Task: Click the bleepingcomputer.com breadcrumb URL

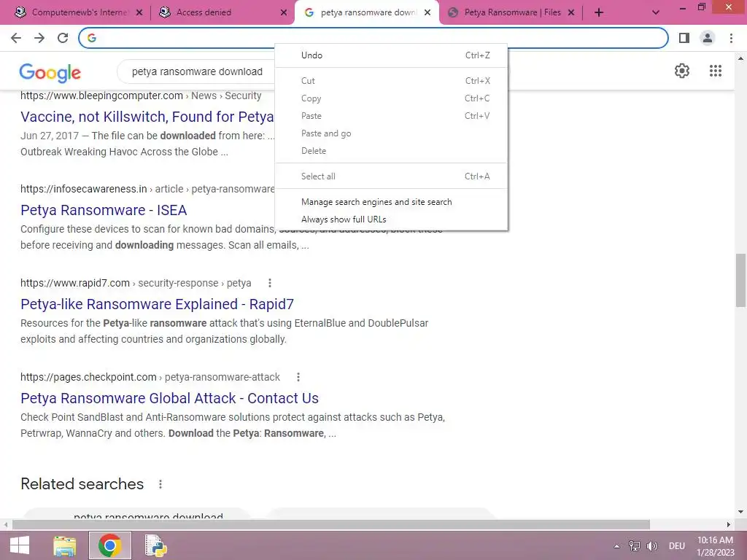Action: [x=141, y=96]
